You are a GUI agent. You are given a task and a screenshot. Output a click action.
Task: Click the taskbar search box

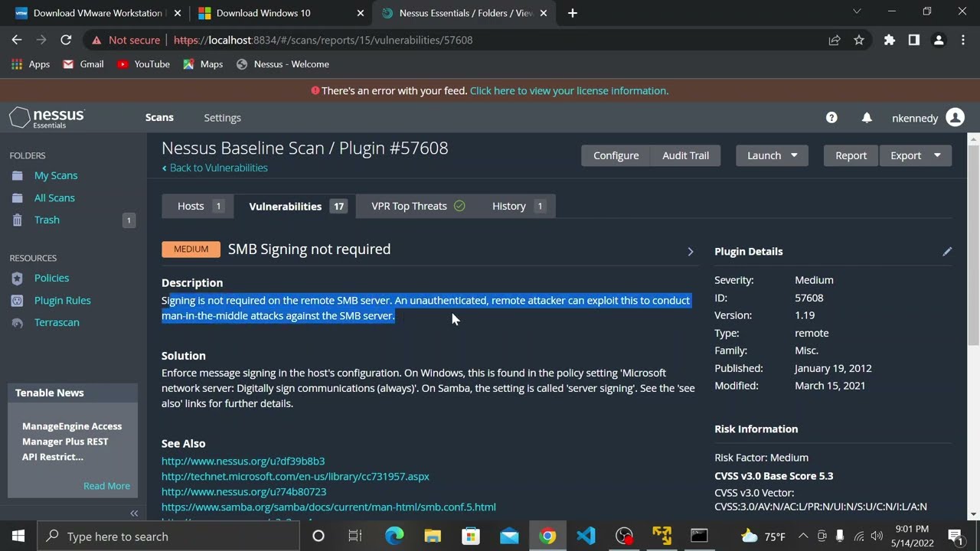pos(168,536)
